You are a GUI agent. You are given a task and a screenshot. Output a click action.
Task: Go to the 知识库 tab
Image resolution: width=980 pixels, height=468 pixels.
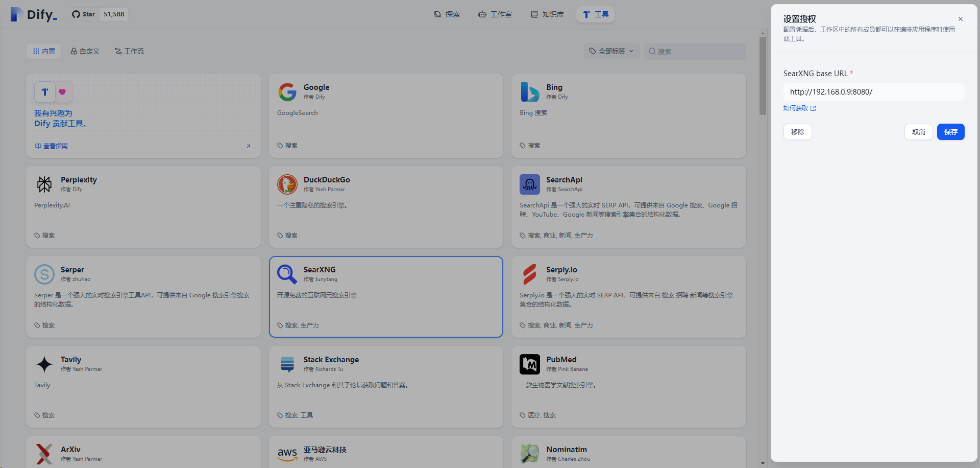tap(547, 14)
